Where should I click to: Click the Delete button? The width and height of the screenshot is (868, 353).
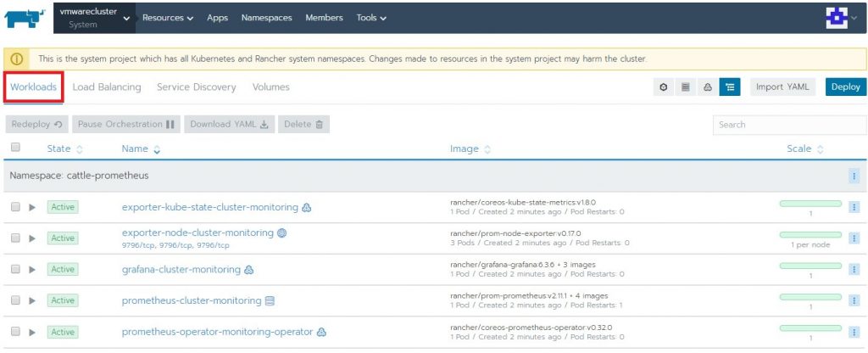pyautogui.click(x=304, y=125)
